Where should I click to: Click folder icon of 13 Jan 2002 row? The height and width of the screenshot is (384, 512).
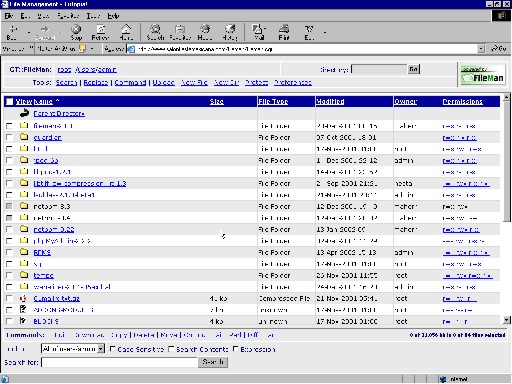point(24,229)
